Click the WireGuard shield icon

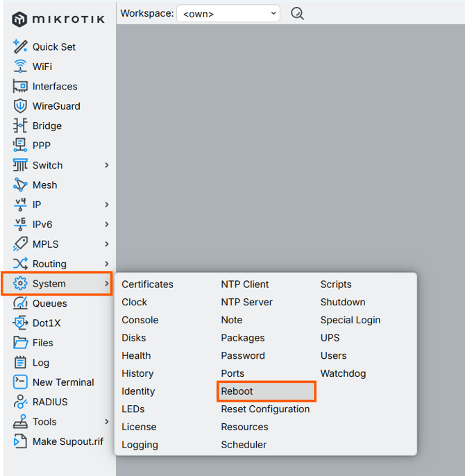(x=20, y=106)
